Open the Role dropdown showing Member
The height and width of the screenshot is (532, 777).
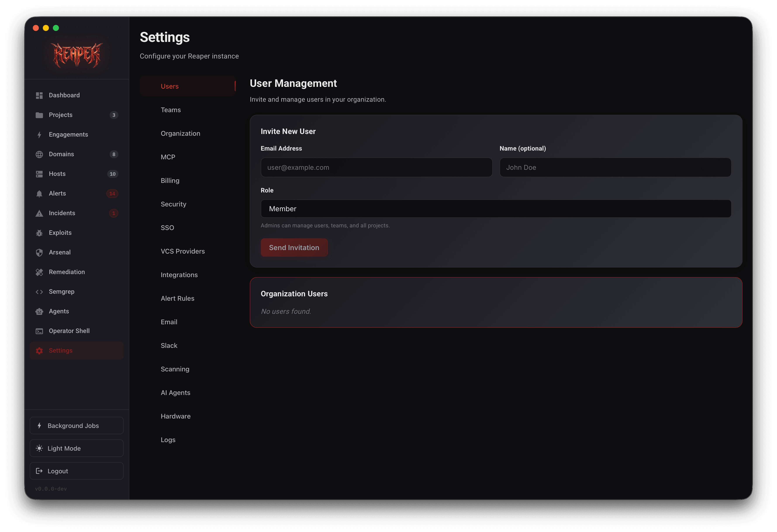(x=496, y=209)
